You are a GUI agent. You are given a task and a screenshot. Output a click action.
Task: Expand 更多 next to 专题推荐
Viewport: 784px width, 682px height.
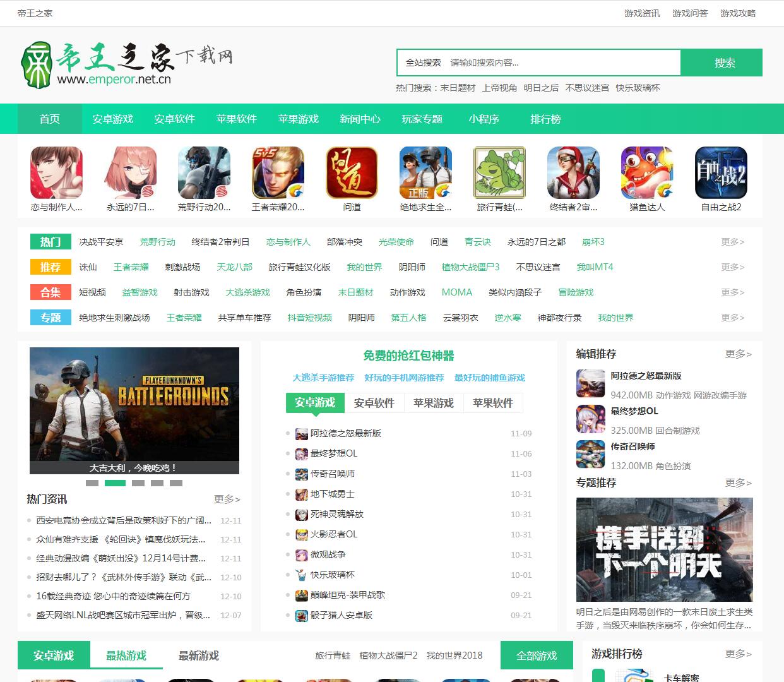click(x=739, y=483)
